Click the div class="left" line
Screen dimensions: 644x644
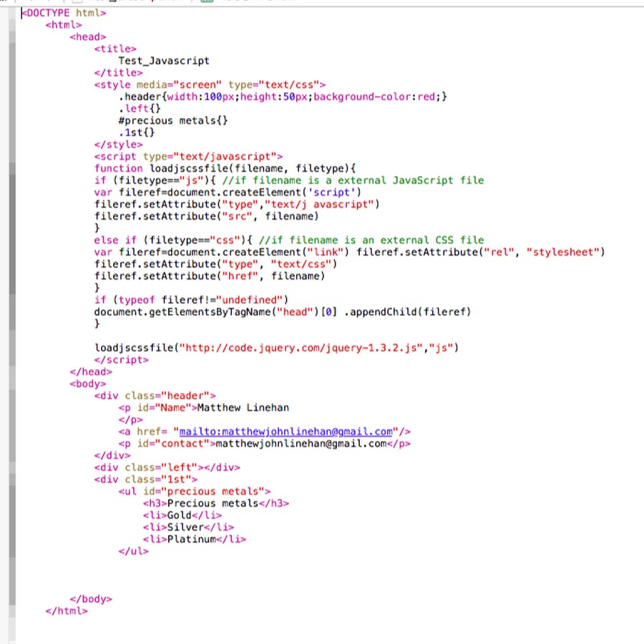(x=167, y=467)
